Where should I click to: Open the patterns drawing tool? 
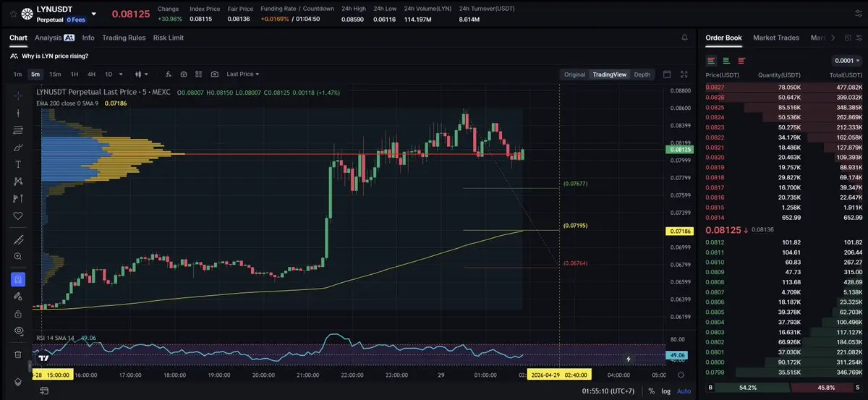pos(18,182)
